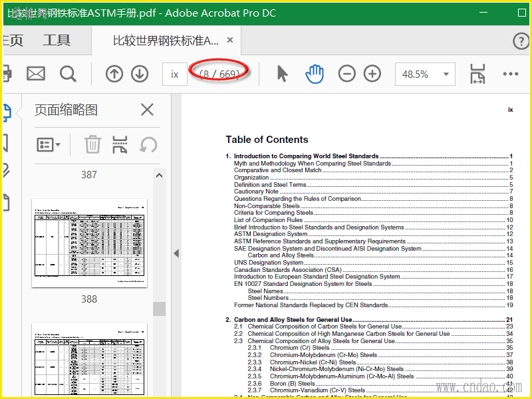Click 'Criteria for Comparing Steels' entry
The height and width of the screenshot is (399, 532).
[x=373, y=213]
